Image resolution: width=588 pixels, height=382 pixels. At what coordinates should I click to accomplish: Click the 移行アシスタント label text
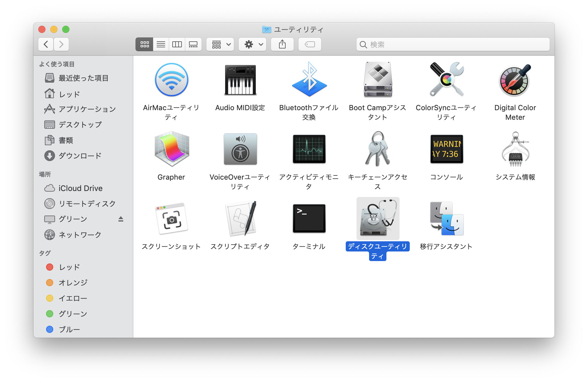pyautogui.click(x=446, y=246)
